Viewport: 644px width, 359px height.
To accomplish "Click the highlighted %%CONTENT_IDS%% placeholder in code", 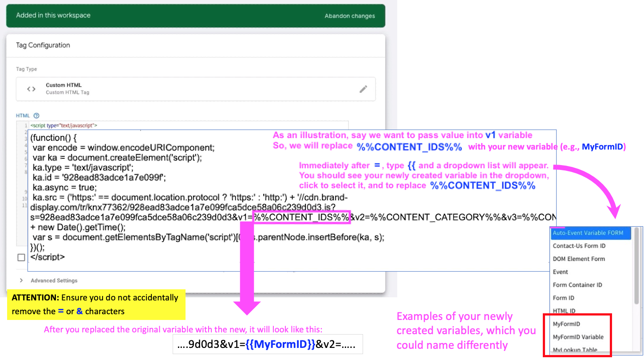I will click(301, 217).
